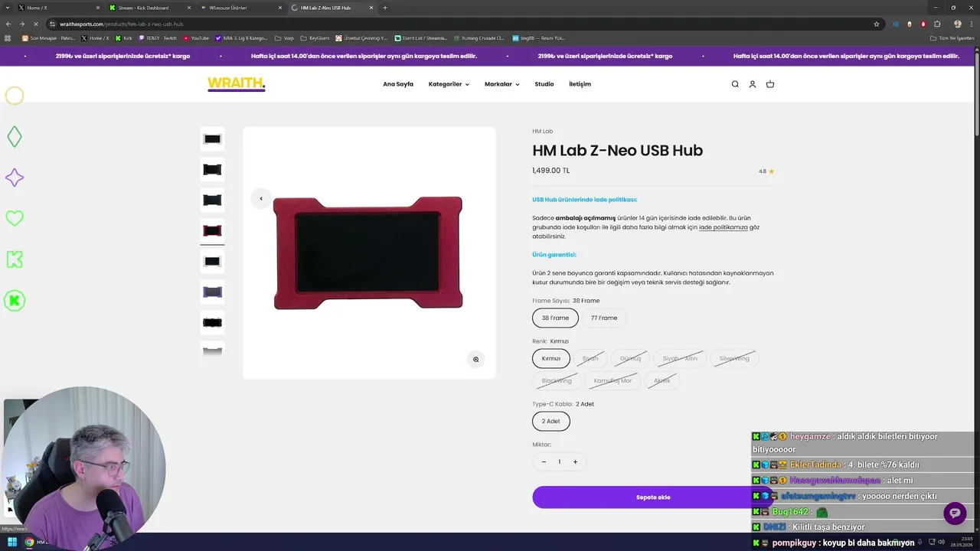Close the Stream - Kick Dashboard tab
This screenshot has height=551, width=980.
[189, 8]
